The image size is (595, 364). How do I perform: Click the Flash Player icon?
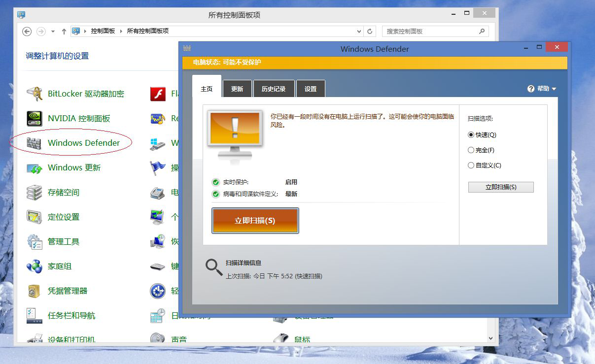[x=158, y=94]
